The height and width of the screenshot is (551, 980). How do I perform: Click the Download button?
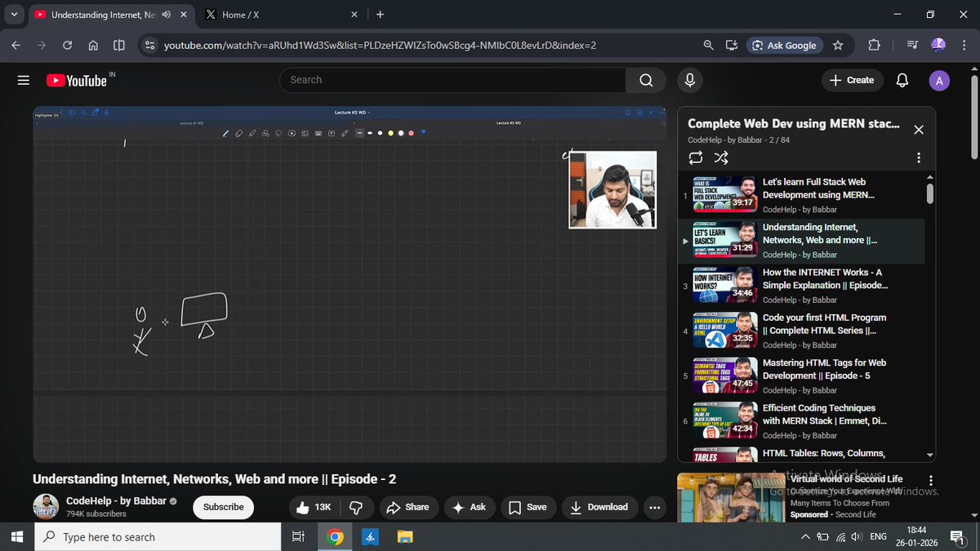pos(599,507)
